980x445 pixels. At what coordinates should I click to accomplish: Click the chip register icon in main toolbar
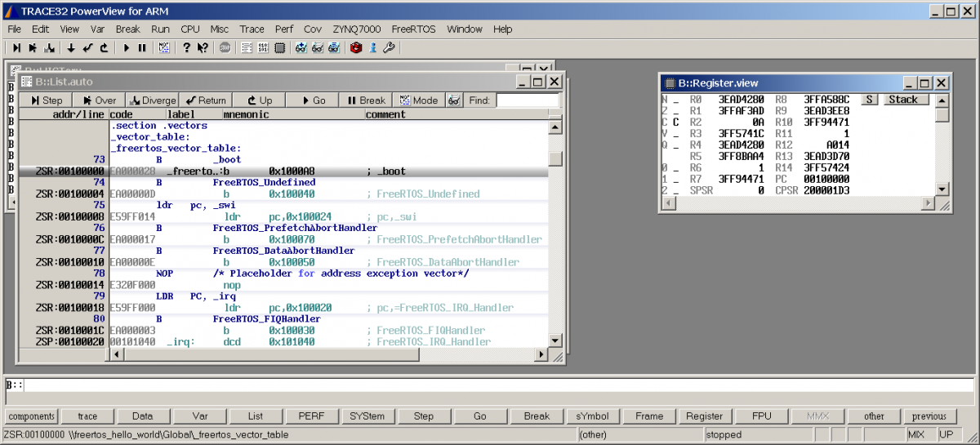279,48
